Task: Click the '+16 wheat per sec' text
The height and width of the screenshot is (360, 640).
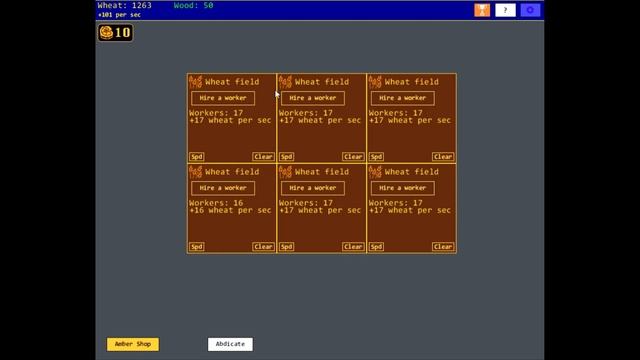Action: click(x=230, y=210)
